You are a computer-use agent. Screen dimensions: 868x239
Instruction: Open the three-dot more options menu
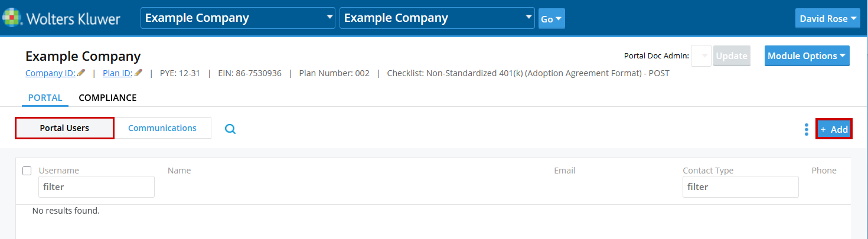tap(807, 129)
